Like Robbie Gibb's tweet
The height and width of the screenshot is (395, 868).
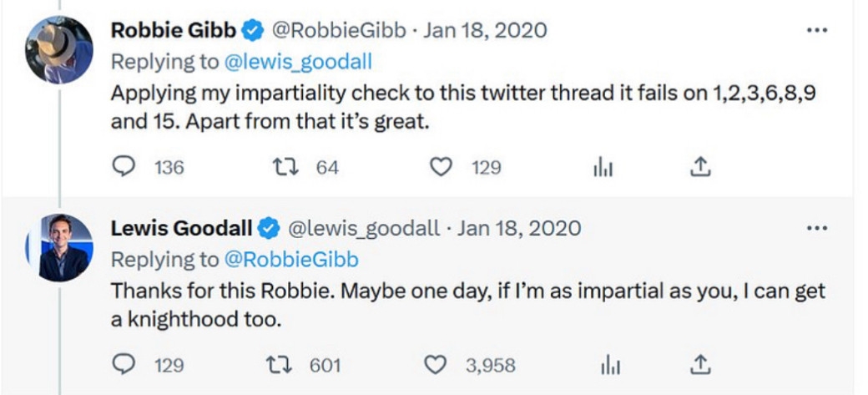click(x=440, y=168)
